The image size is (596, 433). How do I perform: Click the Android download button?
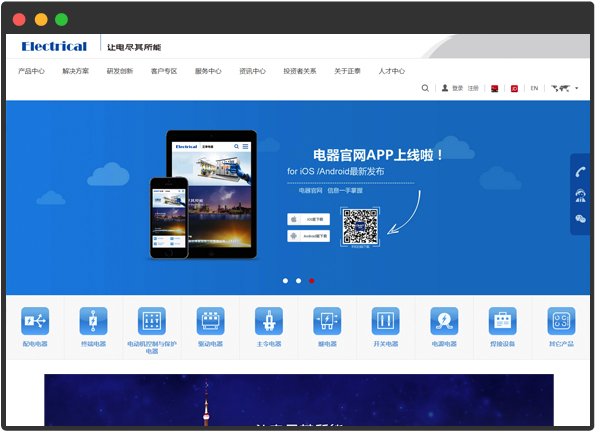click(308, 236)
